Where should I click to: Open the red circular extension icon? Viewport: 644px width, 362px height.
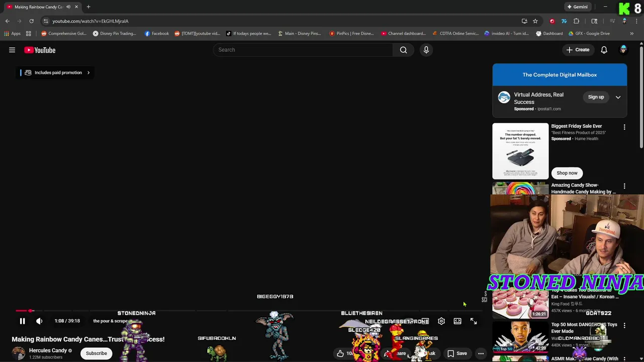(x=552, y=21)
